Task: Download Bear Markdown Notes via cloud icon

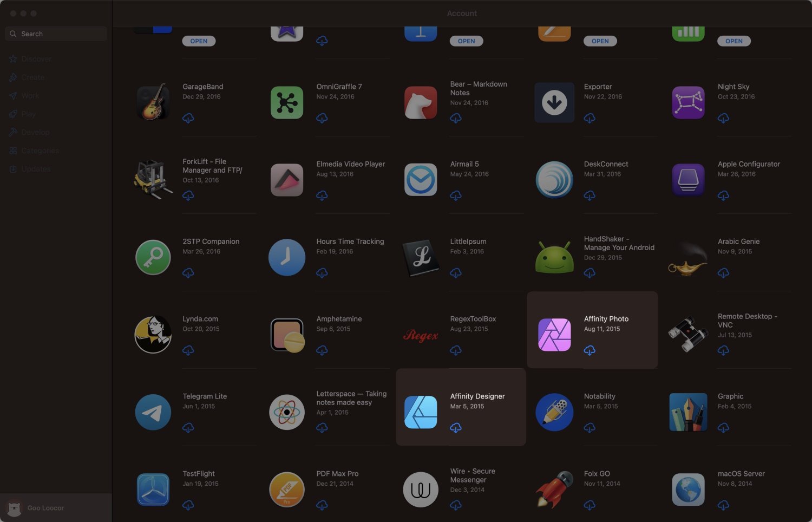Action: [x=456, y=118]
